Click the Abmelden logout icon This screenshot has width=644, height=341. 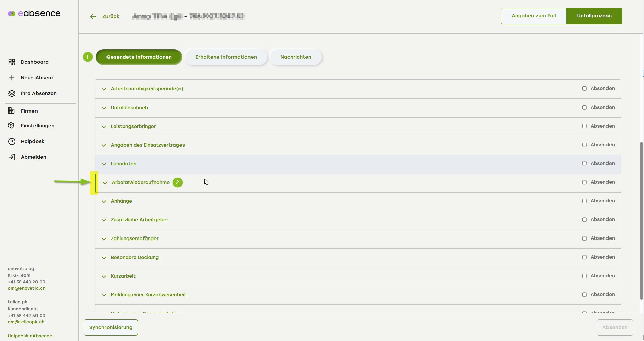(12, 157)
